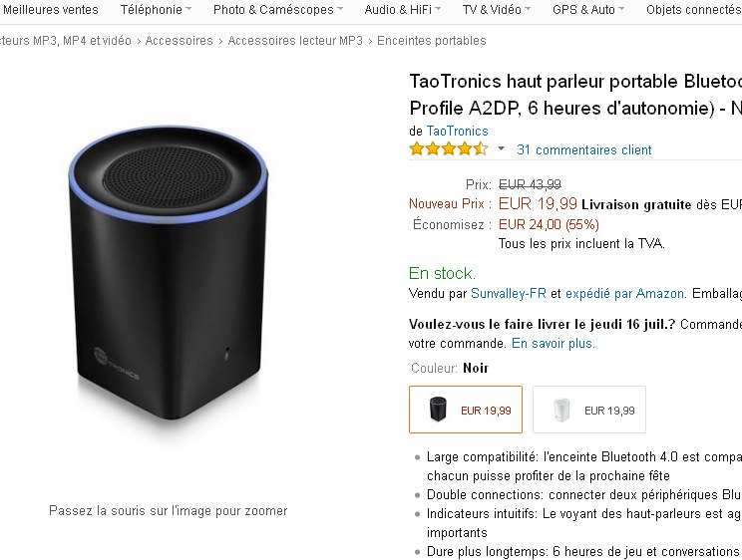Go to Meilleures ventes
Image resolution: width=742 pixels, height=560 pixels.
51,10
